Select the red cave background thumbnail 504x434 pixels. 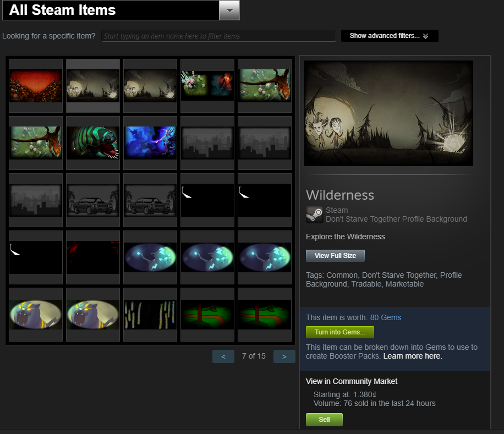coord(36,86)
